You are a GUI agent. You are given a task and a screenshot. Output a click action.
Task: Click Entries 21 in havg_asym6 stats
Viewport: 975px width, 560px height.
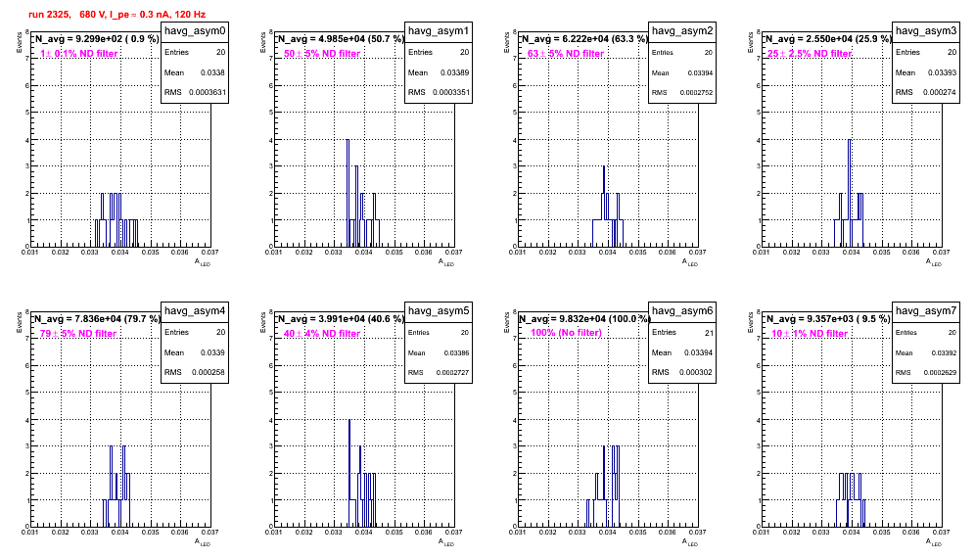click(x=682, y=332)
